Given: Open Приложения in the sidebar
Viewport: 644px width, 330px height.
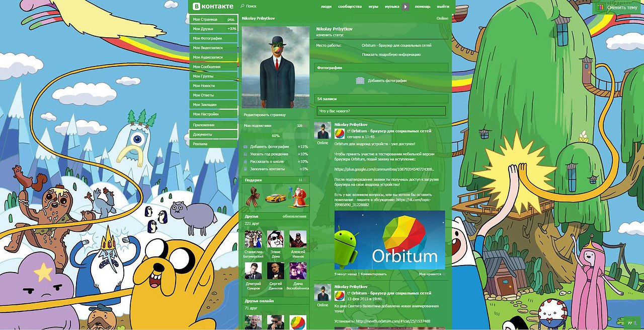Looking at the screenshot, I should click(x=213, y=124).
